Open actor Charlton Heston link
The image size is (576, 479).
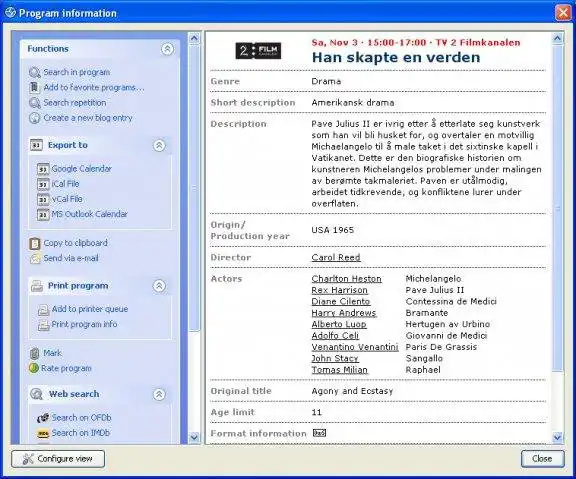click(346, 279)
